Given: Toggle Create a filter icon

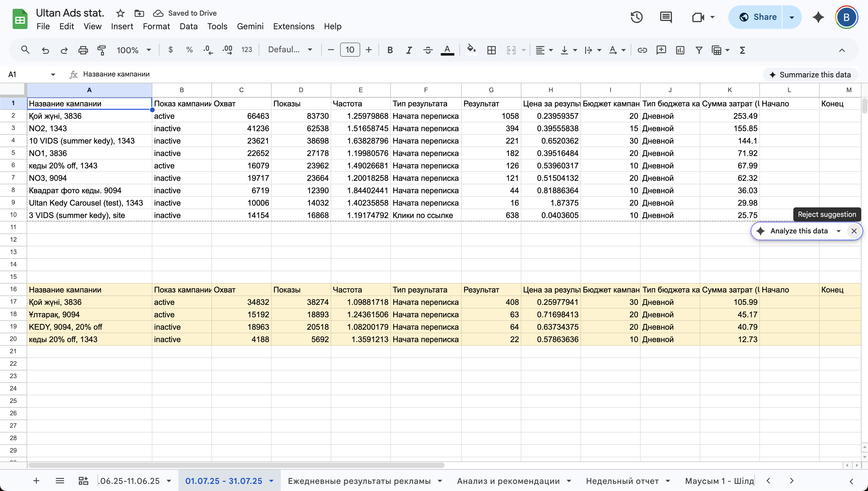Looking at the screenshot, I should [x=699, y=50].
